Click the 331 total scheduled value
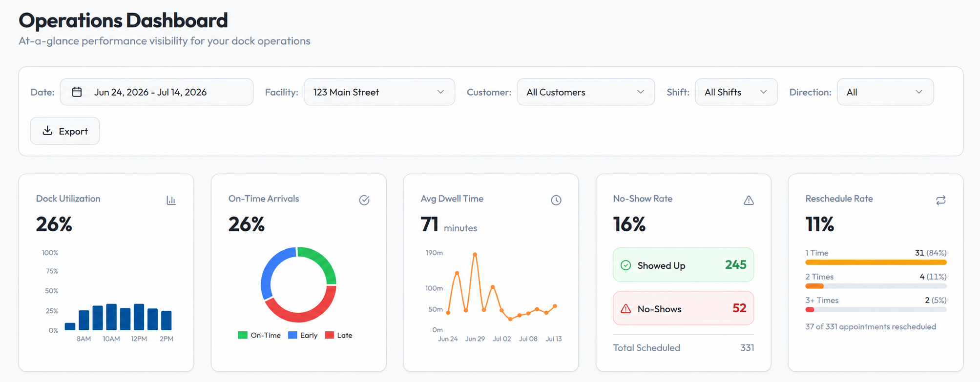This screenshot has width=980, height=382. (x=747, y=348)
